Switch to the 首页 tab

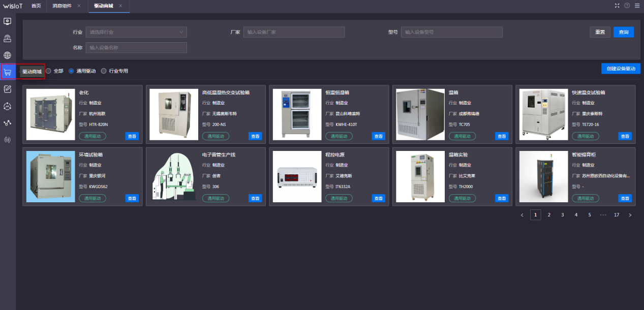coord(36,6)
